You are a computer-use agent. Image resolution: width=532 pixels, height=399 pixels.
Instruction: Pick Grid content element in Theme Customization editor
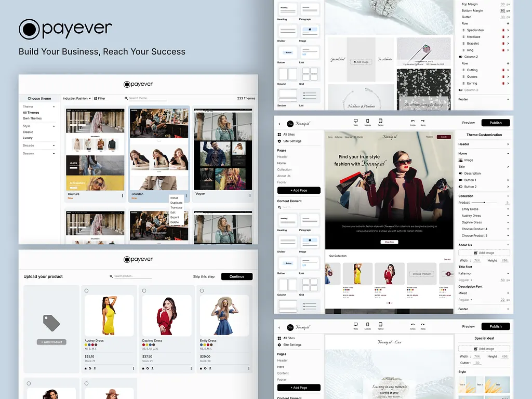click(310, 285)
